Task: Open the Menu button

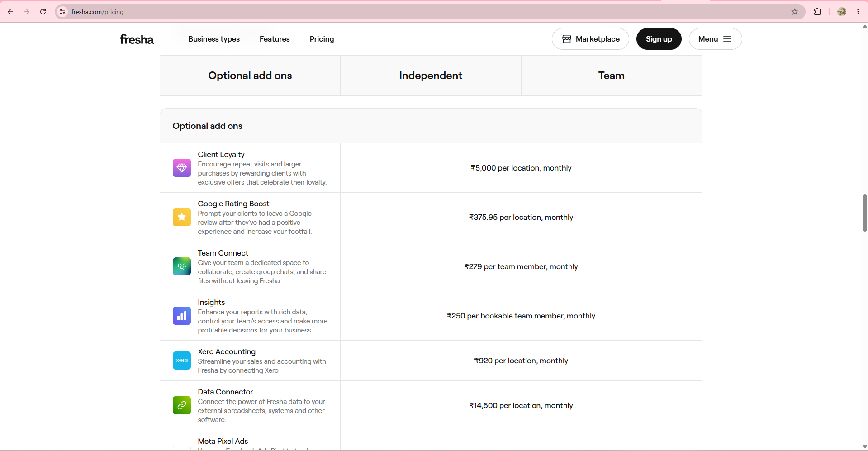Action: point(715,39)
